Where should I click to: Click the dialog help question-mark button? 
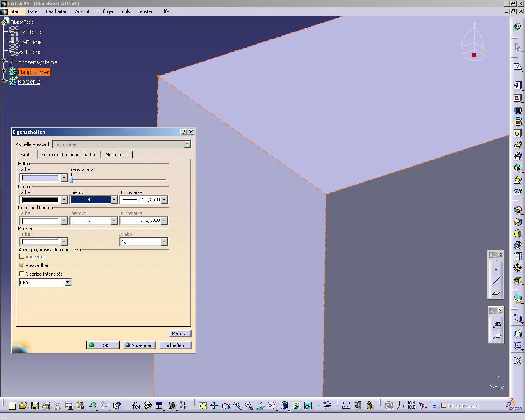(184, 132)
